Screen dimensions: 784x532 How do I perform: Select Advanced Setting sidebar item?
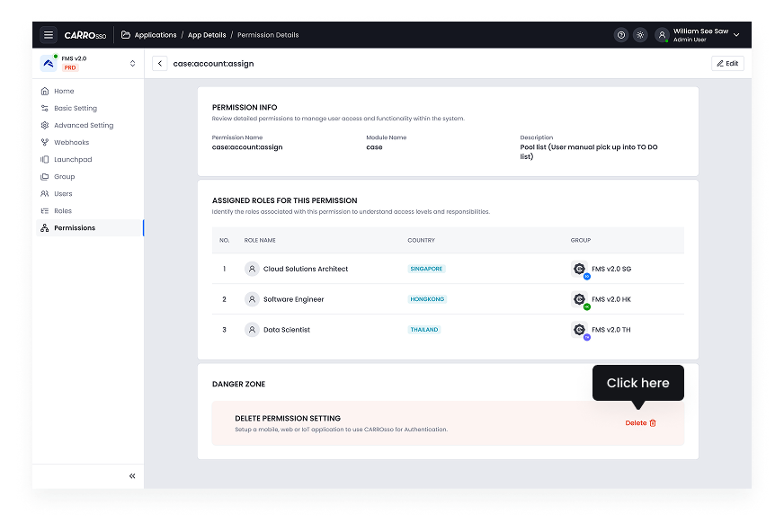pyautogui.click(x=83, y=126)
